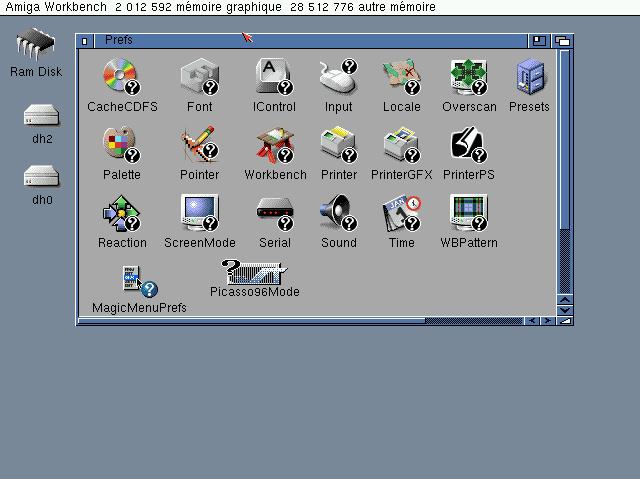The height and width of the screenshot is (479, 640).
Task: Open the Presets drawer icon
Action: (530, 76)
